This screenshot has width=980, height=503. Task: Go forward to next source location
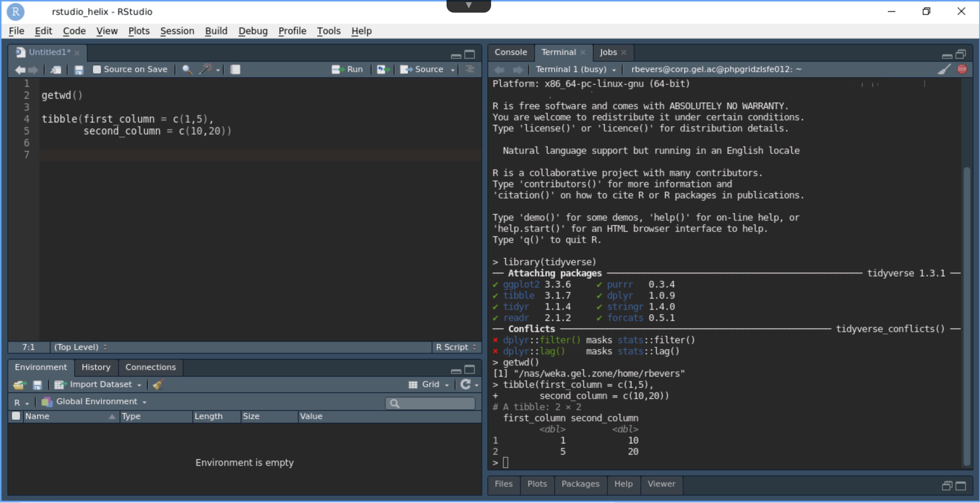point(33,69)
